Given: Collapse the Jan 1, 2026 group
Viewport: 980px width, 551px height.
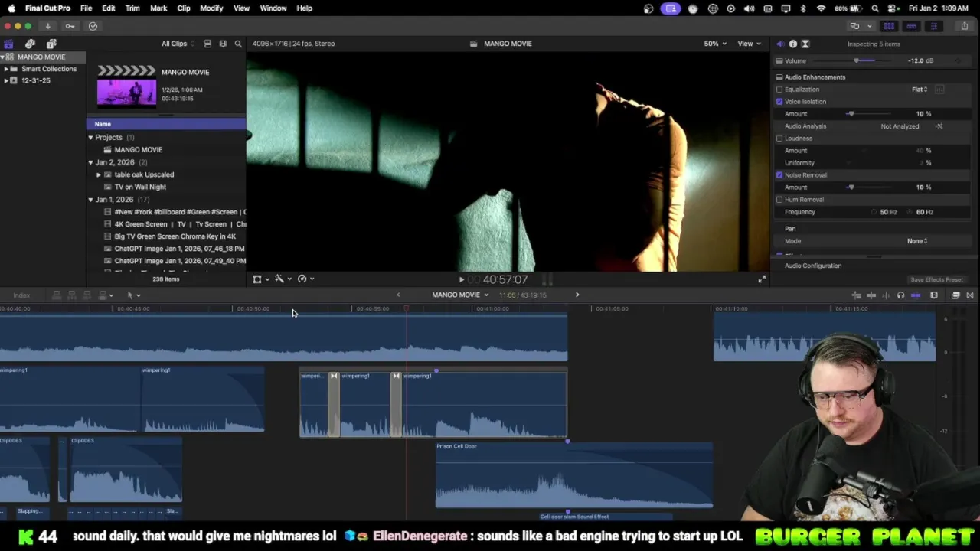Looking at the screenshot, I should [90, 200].
